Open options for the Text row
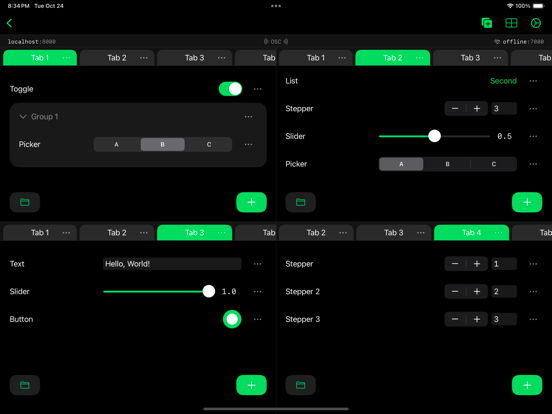 [x=258, y=264]
